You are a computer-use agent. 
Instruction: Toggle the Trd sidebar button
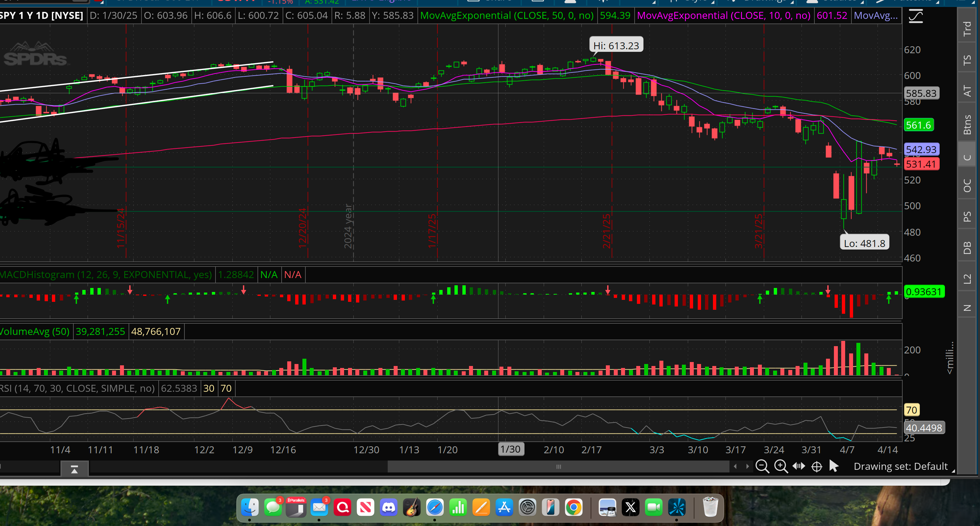[967, 28]
